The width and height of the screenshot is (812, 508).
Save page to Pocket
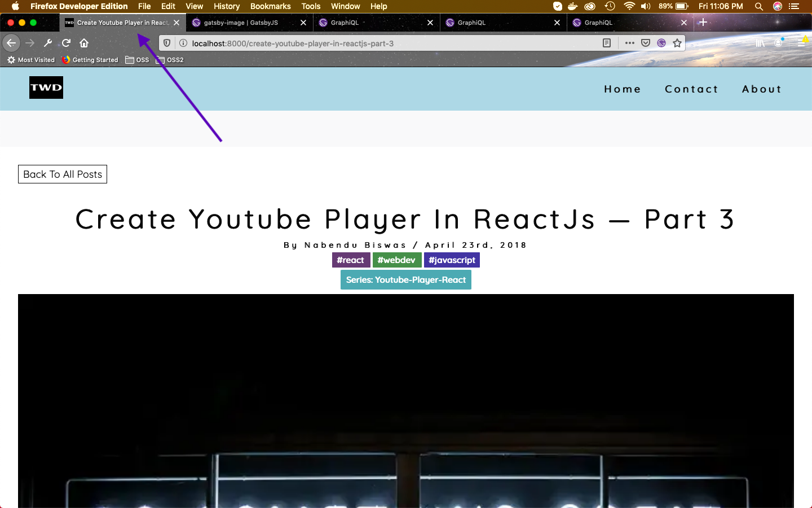coord(646,43)
